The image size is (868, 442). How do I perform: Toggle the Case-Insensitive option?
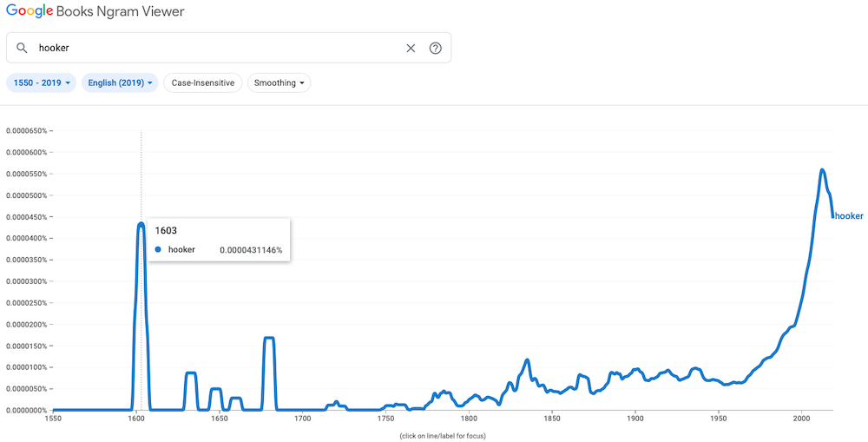202,83
